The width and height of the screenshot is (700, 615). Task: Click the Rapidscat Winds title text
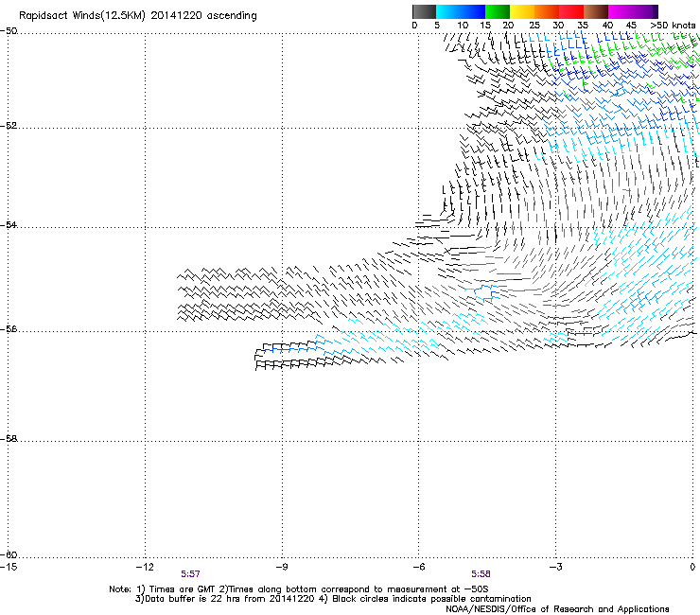click(137, 16)
